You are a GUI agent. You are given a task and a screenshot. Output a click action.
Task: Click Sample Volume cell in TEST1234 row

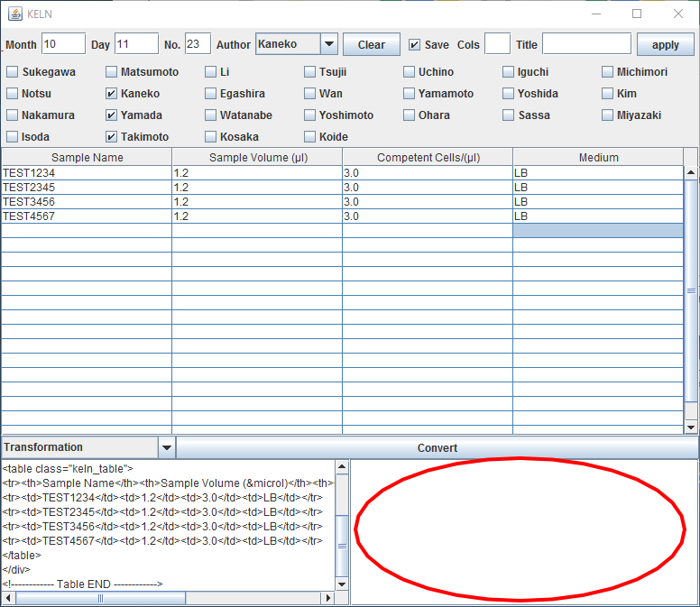tap(258, 173)
